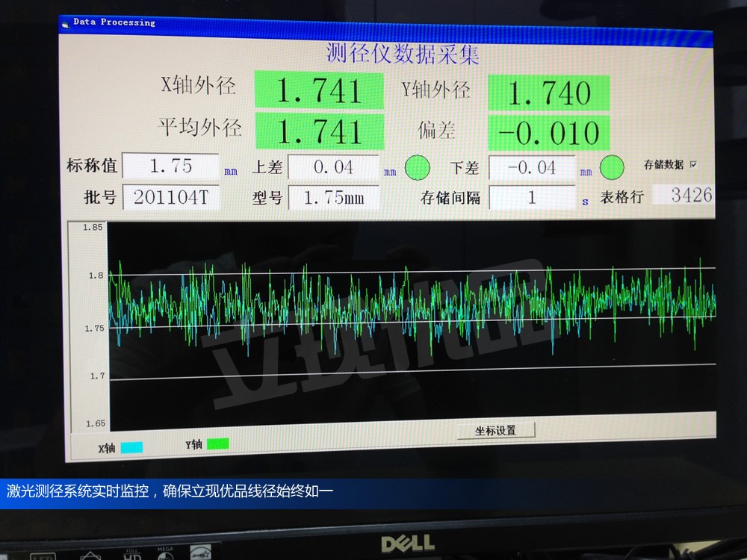Viewport: 747px width, 560px height.
Task: Click the 标称值 input field showing 1.75
Action: 170,166
